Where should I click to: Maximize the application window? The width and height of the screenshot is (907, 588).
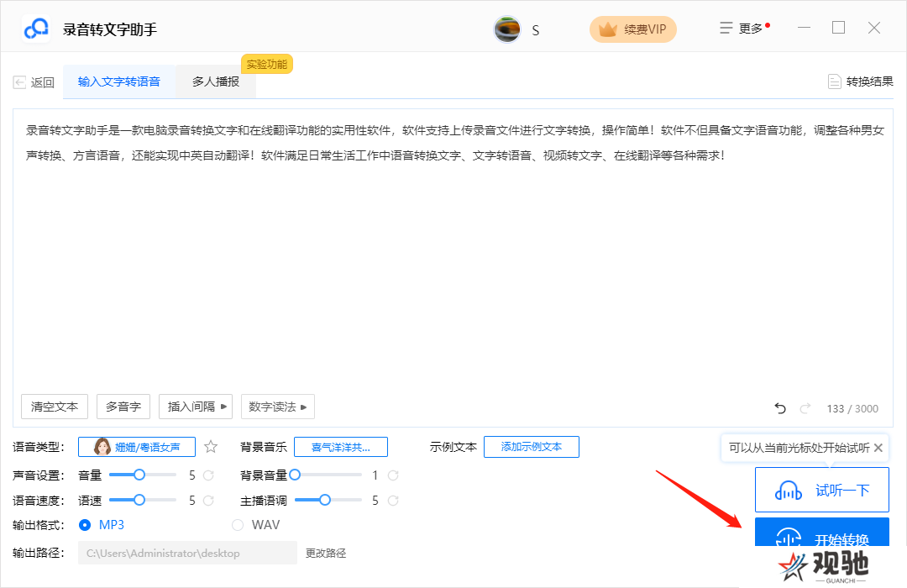pyautogui.click(x=839, y=28)
